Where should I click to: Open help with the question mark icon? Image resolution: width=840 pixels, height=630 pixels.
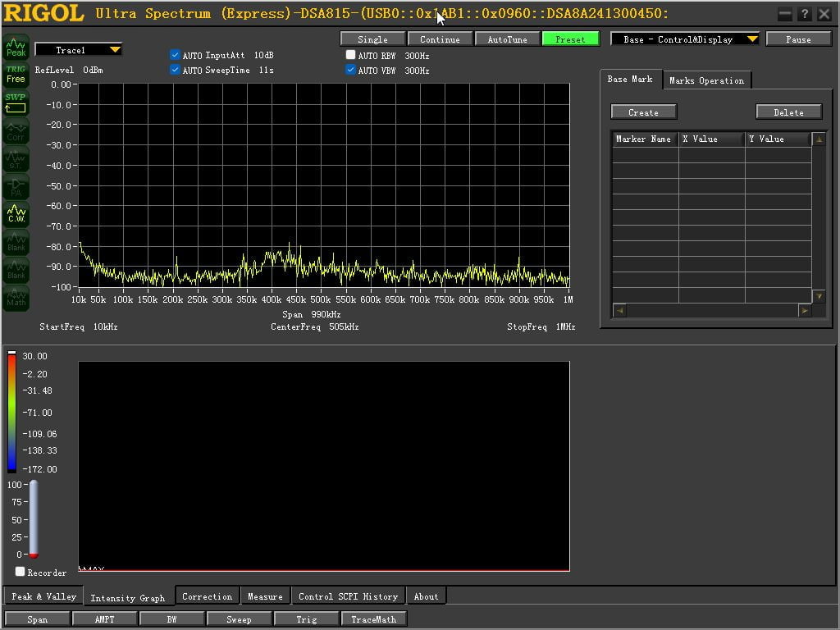pos(804,15)
